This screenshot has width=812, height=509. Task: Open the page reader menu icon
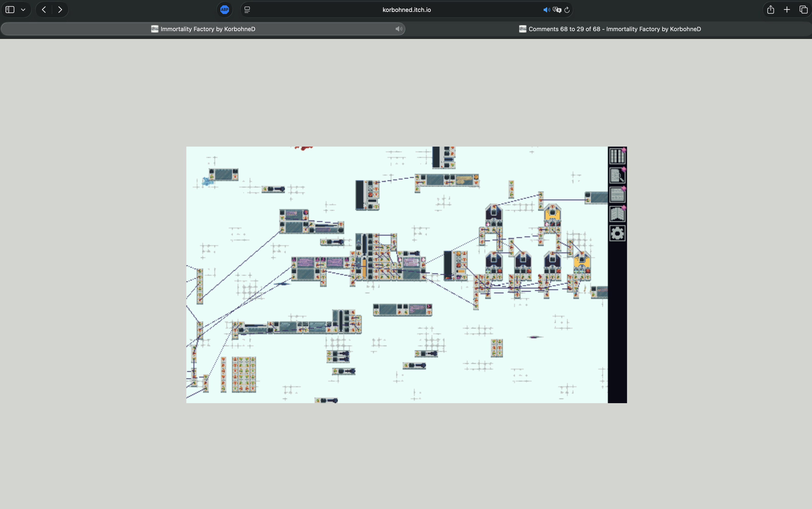(x=247, y=10)
